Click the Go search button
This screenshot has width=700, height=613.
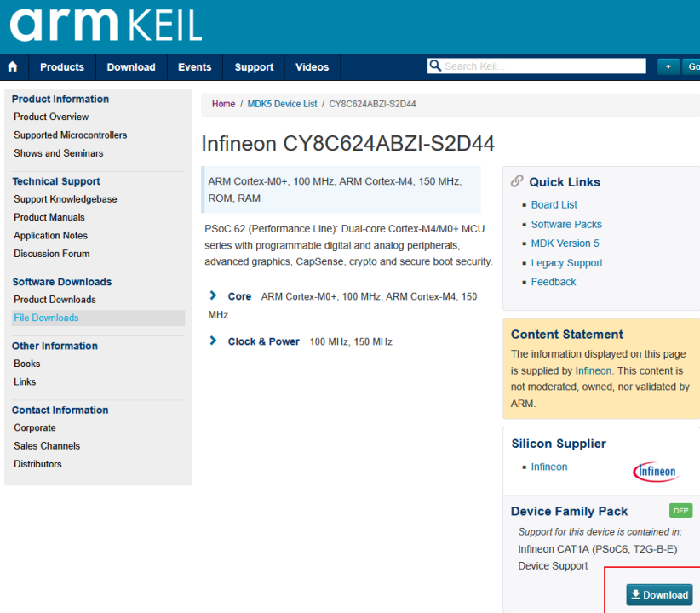point(692,66)
